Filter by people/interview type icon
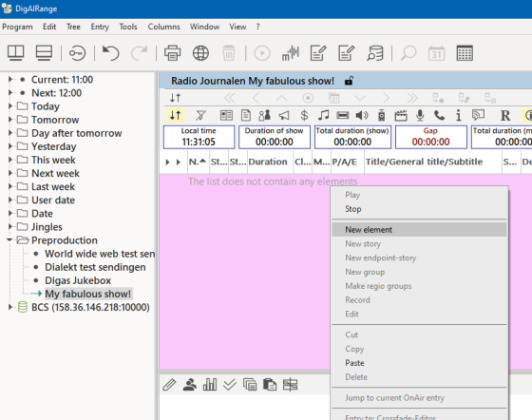The image size is (532, 420). 264,116
